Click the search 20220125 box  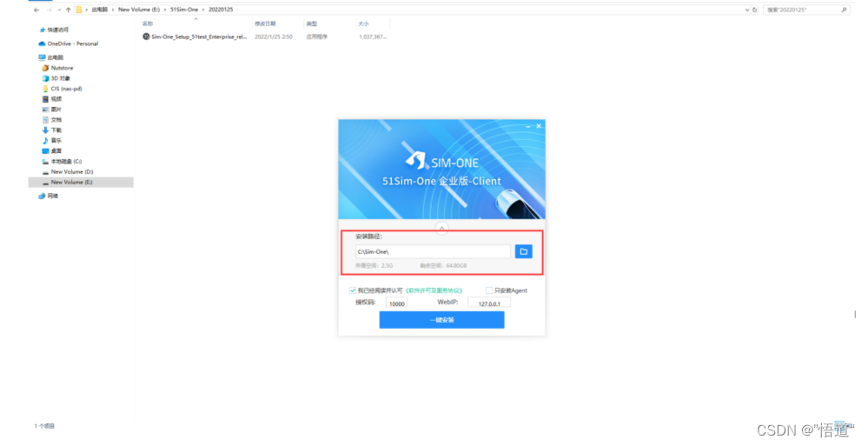click(x=806, y=10)
